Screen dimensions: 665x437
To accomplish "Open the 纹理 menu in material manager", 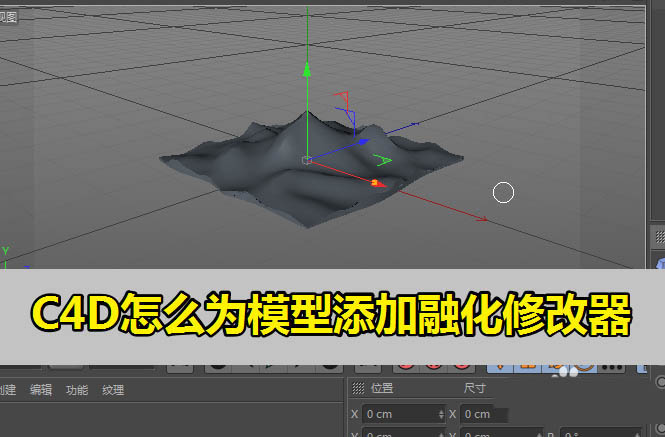I will pyautogui.click(x=113, y=389).
